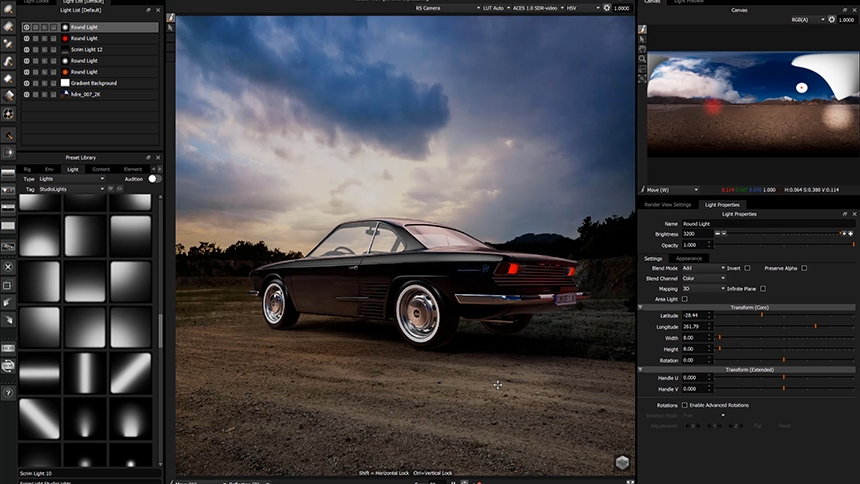The height and width of the screenshot is (484, 860).
Task: Select the magnifier zoom tool in Canvas
Action: pyautogui.click(x=642, y=59)
